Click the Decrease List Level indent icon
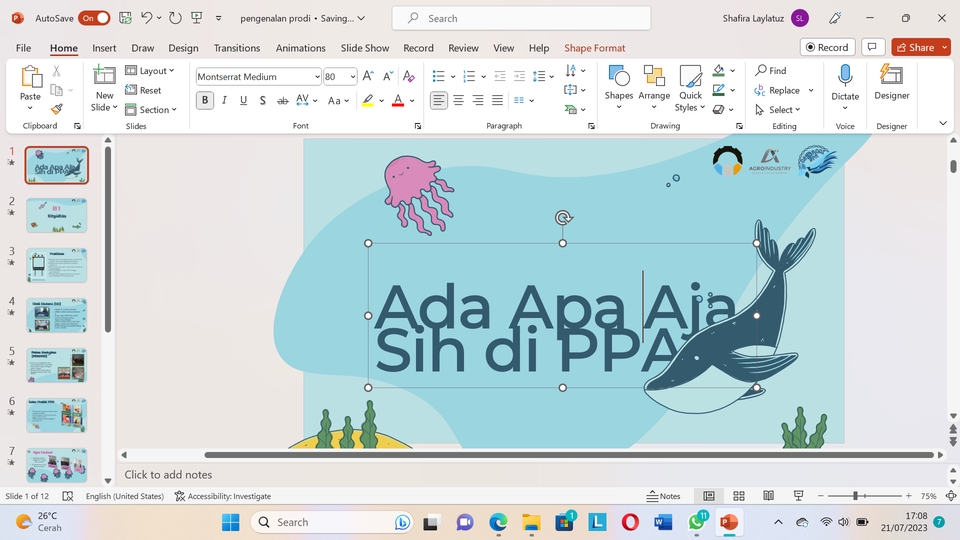 [500, 76]
